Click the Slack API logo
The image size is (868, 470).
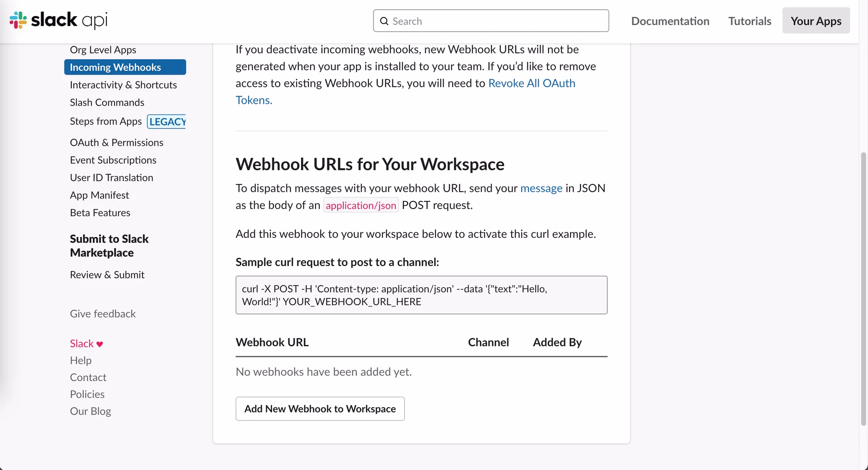(x=58, y=20)
